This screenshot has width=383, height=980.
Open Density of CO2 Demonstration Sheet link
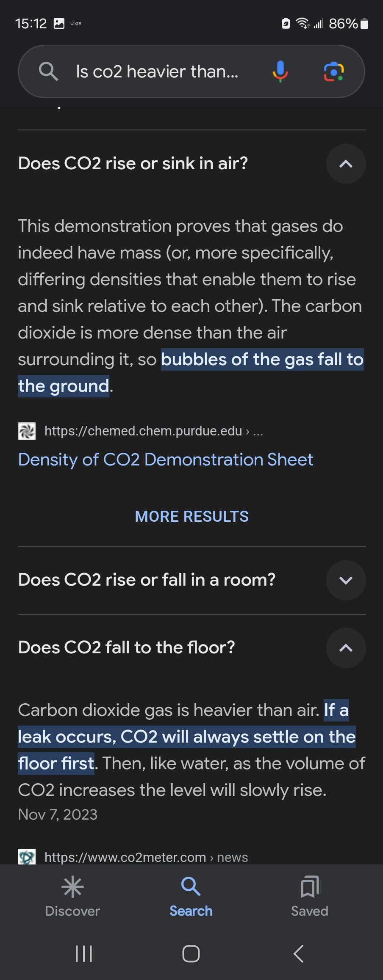[166, 460]
